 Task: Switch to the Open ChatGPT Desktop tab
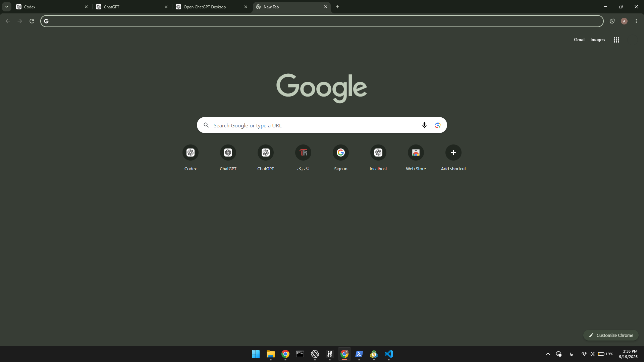(x=212, y=7)
